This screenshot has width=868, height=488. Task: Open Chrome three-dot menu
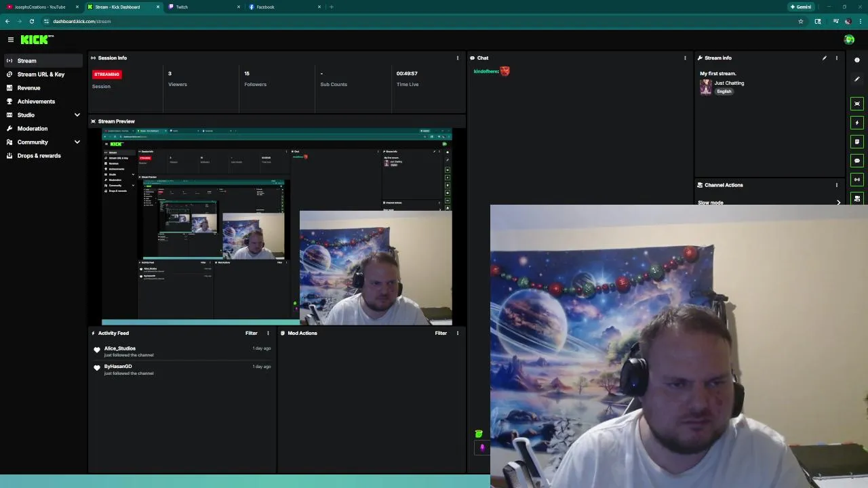(x=860, y=21)
